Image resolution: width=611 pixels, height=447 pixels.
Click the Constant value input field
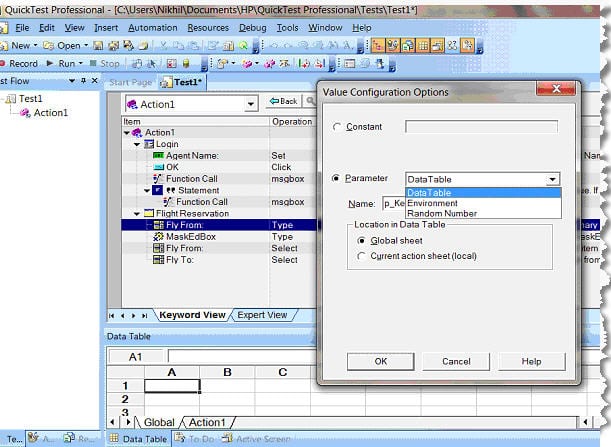coord(481,127)
